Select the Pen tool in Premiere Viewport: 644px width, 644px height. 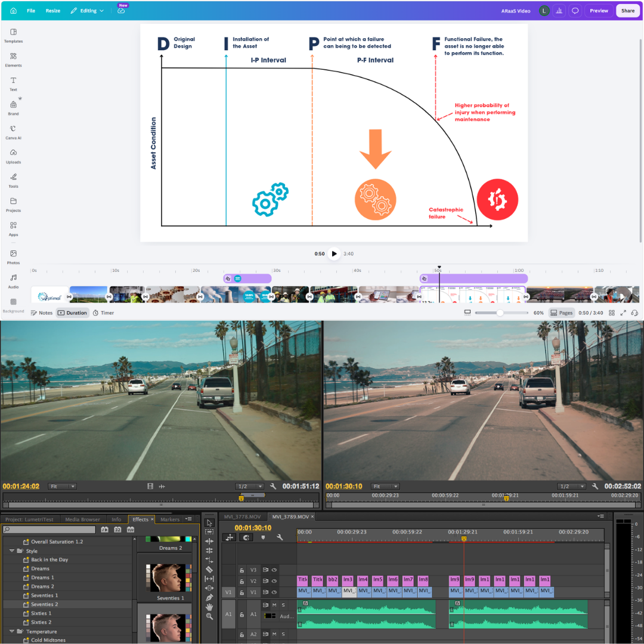tap(209, 597)
